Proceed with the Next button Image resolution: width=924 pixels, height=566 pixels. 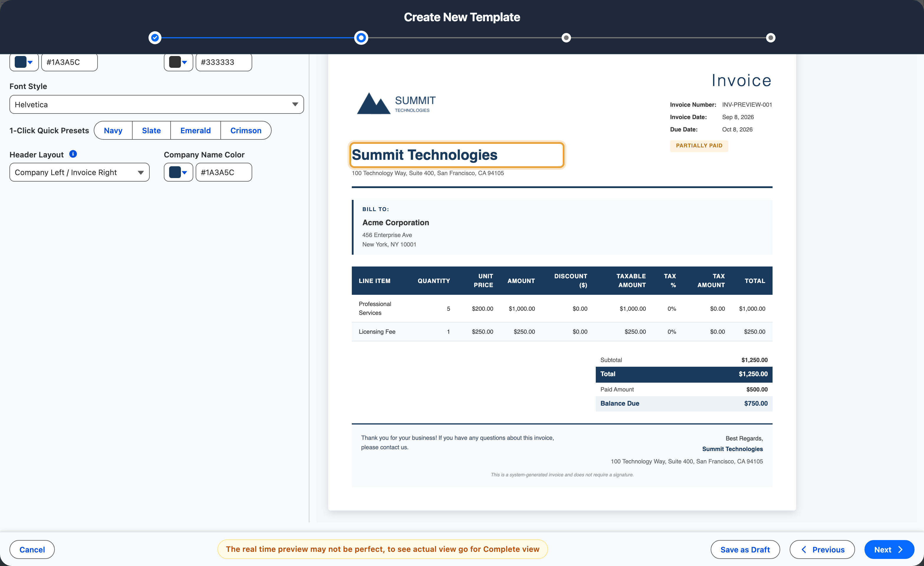pos(889,549)
